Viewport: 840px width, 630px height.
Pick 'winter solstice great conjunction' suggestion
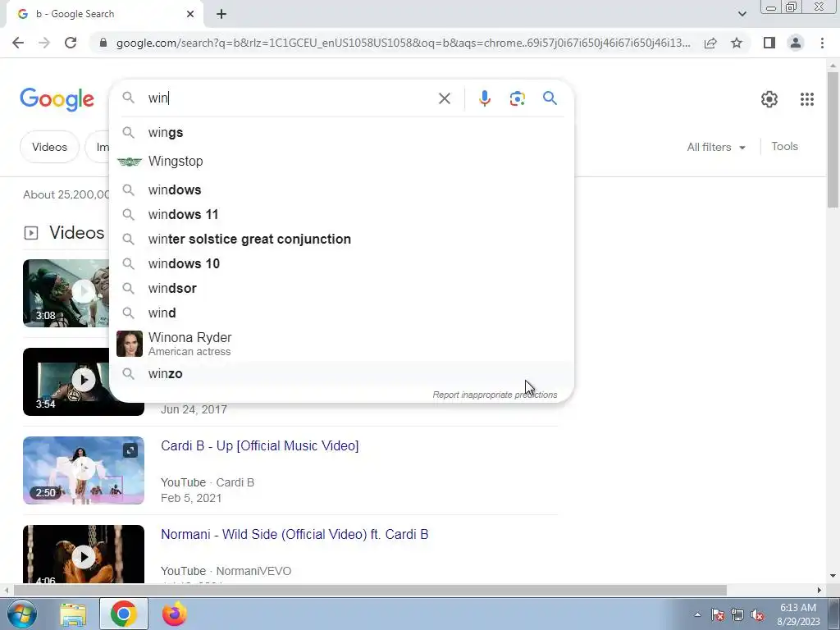pos(341,239)
